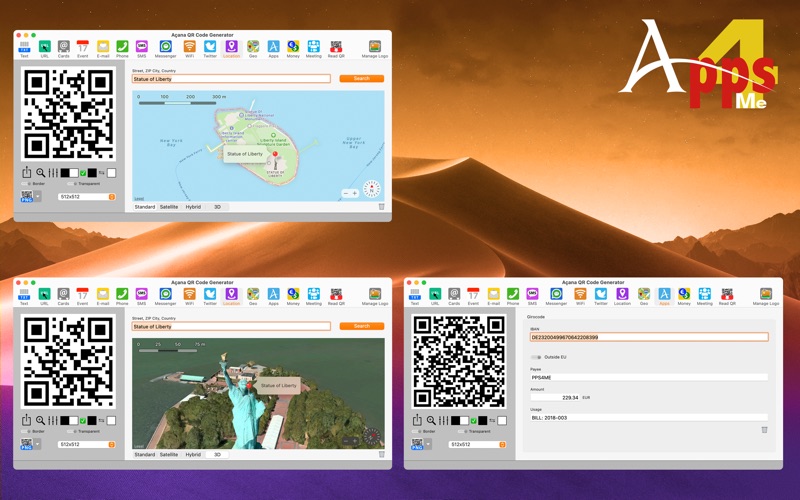Open Messenger tool in the standard map window

point(165,49)
